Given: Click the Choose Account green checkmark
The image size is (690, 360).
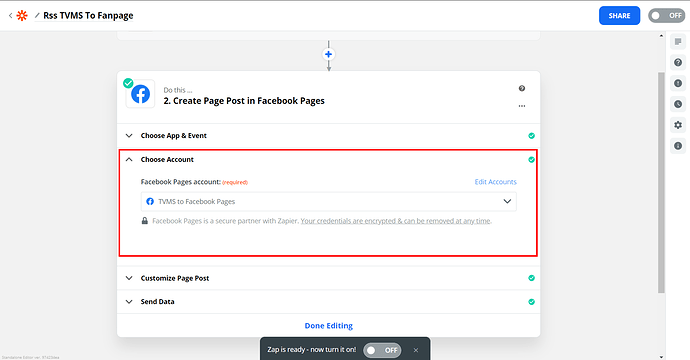Looking at the screenshot, I should [x=531, y=159].
